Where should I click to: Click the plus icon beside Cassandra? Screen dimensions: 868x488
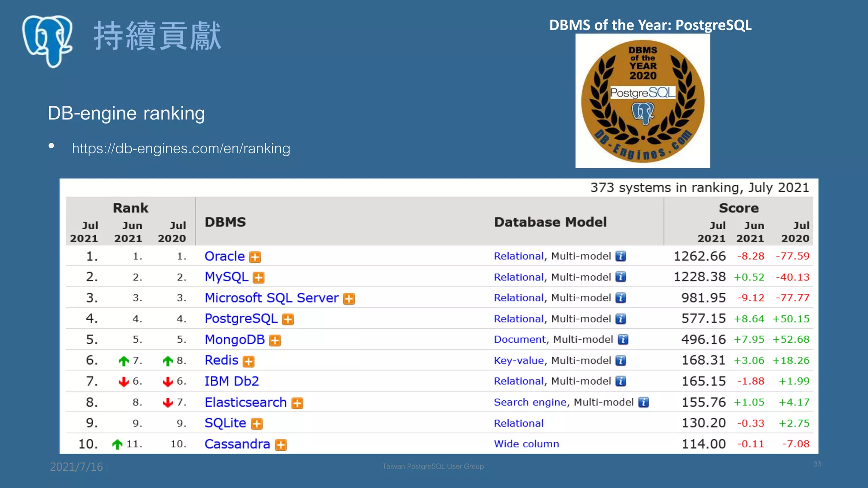tap(281, 444)
